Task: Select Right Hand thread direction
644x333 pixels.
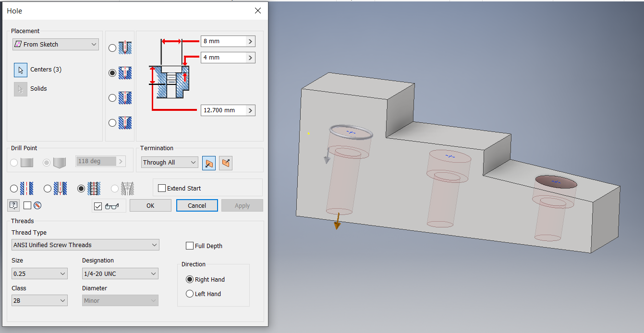Action: pos(190,279)
